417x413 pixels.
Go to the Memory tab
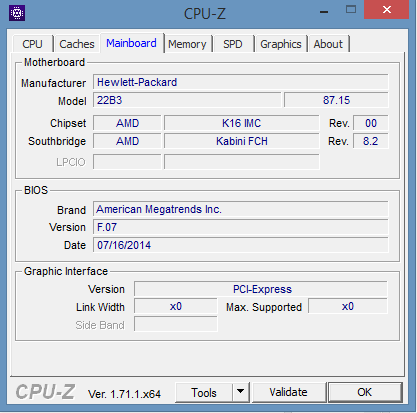(187, 44)
